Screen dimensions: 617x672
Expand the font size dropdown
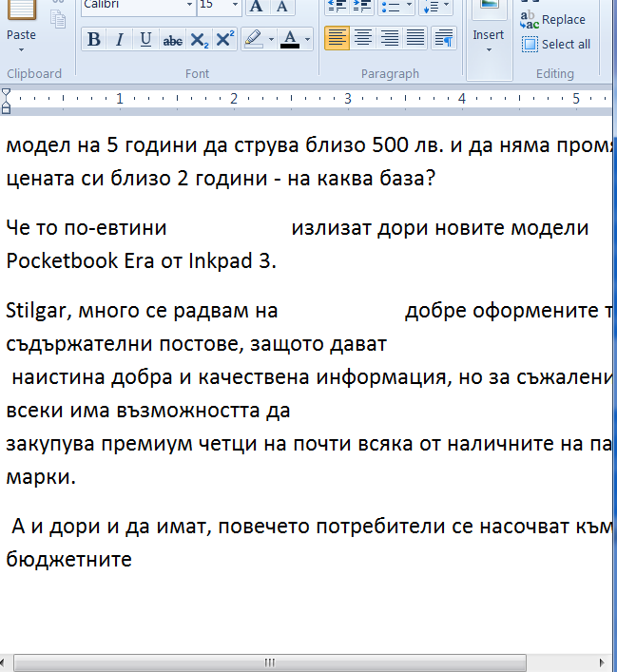[233, 6]
